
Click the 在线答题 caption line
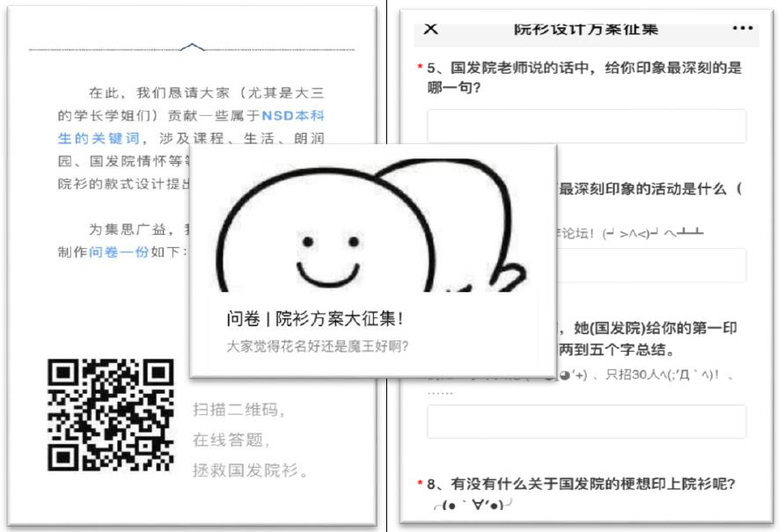pos(231,440)
